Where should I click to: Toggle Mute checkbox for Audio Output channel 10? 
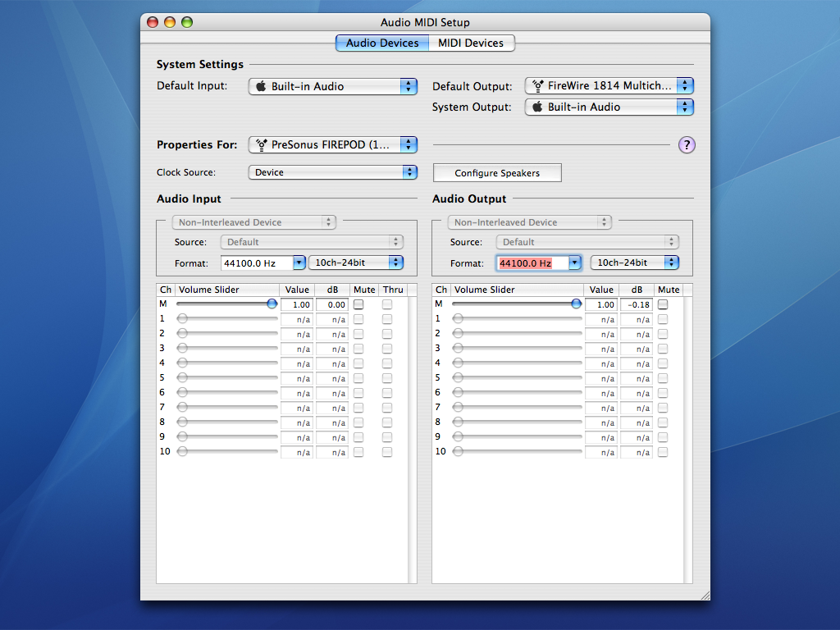pos(663,452)
